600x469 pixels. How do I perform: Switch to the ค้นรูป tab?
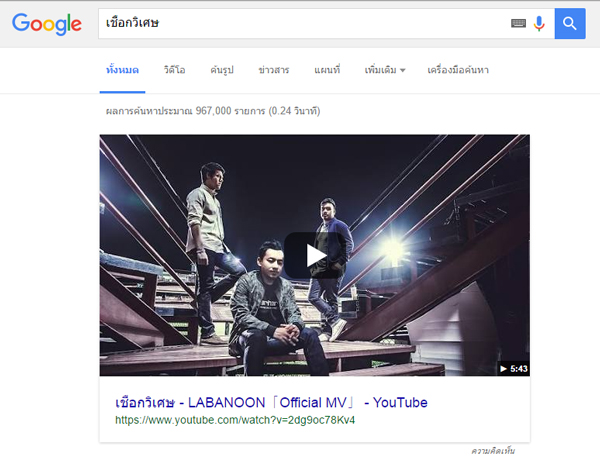click(222, 70)
